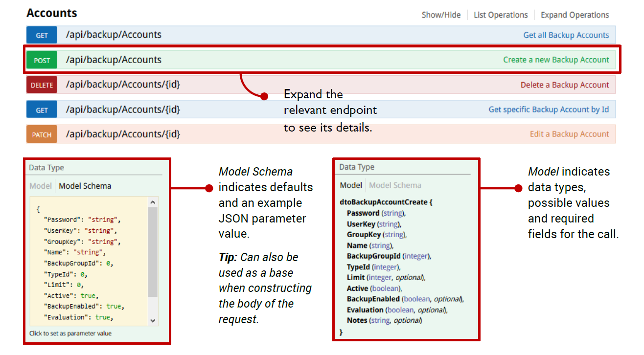Image resolution: width=644 pixels, height=355 pixels.
Task: Click the BackupGroupId (integer) field in the Model
Action: (x=389, y=256)
